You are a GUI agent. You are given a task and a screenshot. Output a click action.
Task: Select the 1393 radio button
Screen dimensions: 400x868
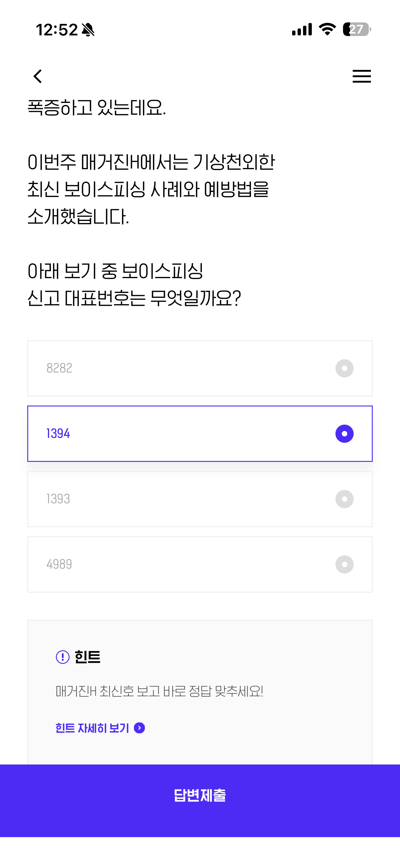344,499
